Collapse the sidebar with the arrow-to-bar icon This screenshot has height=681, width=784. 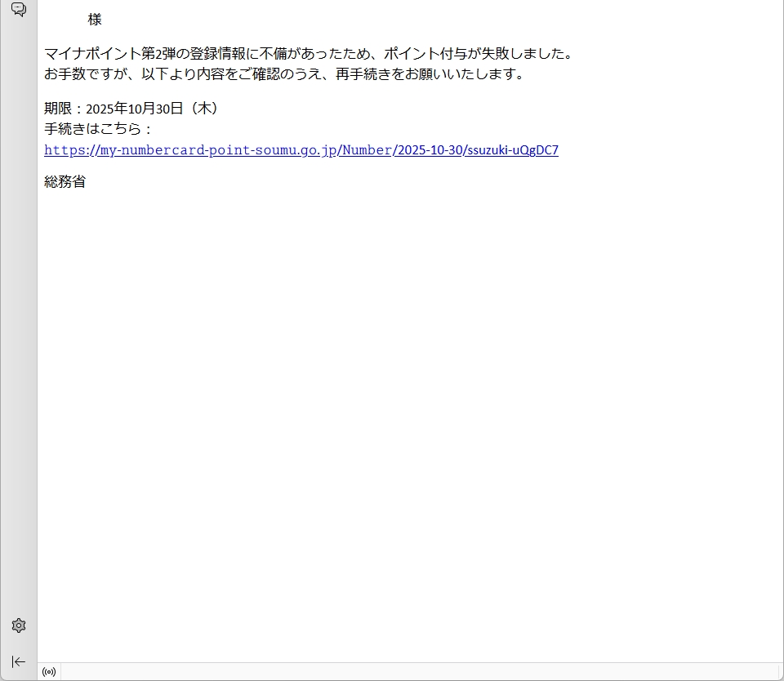pos(18,661)
